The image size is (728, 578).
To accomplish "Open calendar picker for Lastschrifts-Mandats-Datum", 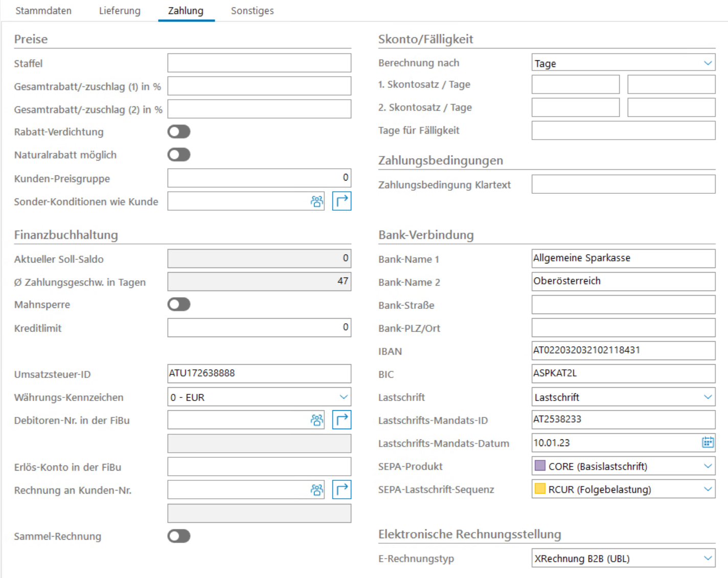I will pyautogui.click(x=708, y=442).
